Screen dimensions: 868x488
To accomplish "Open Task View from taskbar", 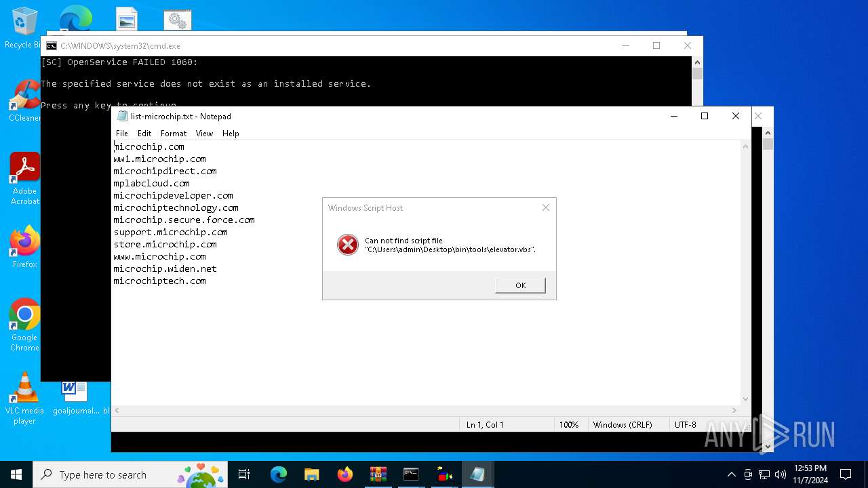I will point(244,474).
